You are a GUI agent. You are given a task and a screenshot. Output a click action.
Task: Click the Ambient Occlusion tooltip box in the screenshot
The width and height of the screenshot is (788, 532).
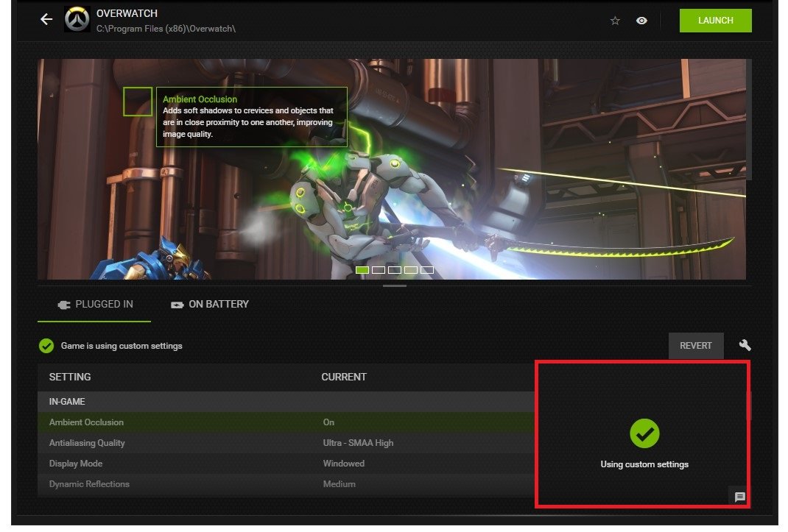click(x=252, y=117)
